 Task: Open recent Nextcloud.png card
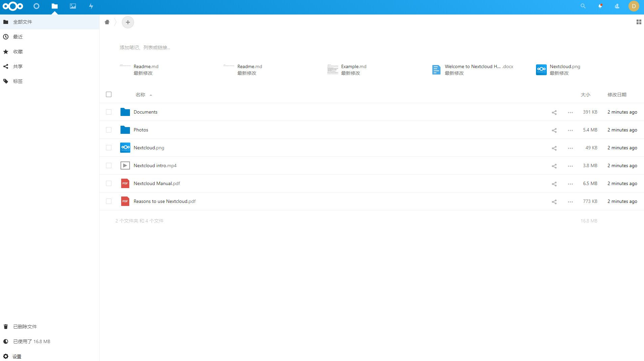tap(558, 70)
